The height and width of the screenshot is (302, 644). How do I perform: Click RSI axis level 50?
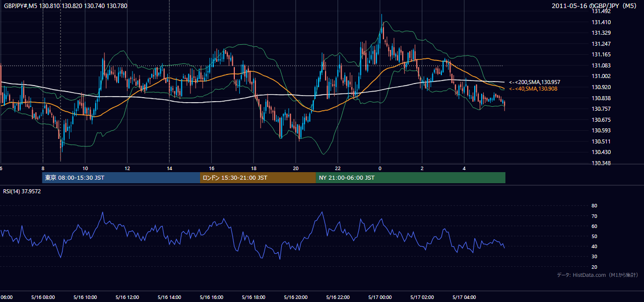595,236
